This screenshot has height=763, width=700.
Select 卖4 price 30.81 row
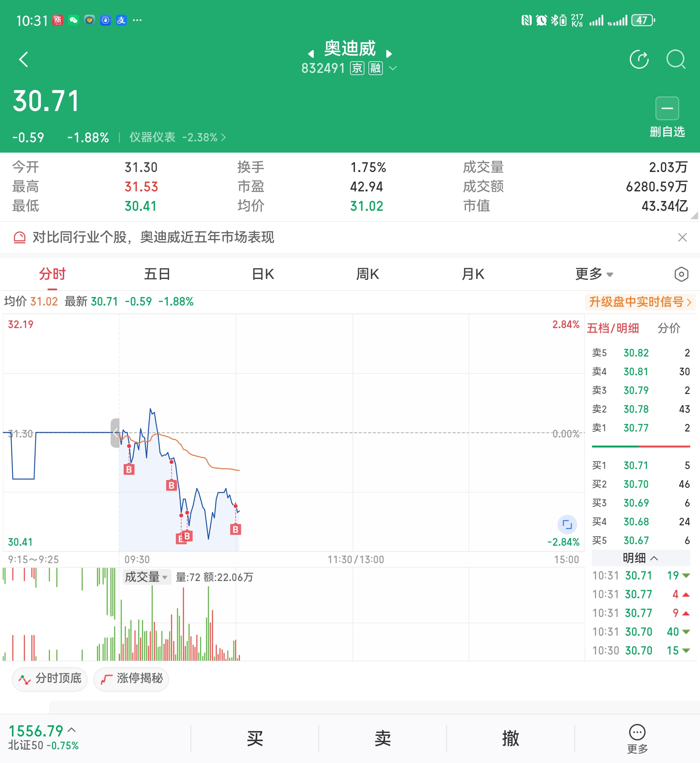tap(641, 371)
